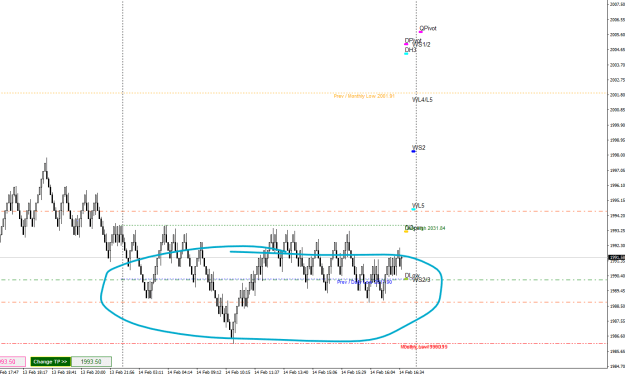This screenshot has width=625, height=377.
Task: Click the take-profit field showing 1993.50
Action: click(x=91, y=362)
